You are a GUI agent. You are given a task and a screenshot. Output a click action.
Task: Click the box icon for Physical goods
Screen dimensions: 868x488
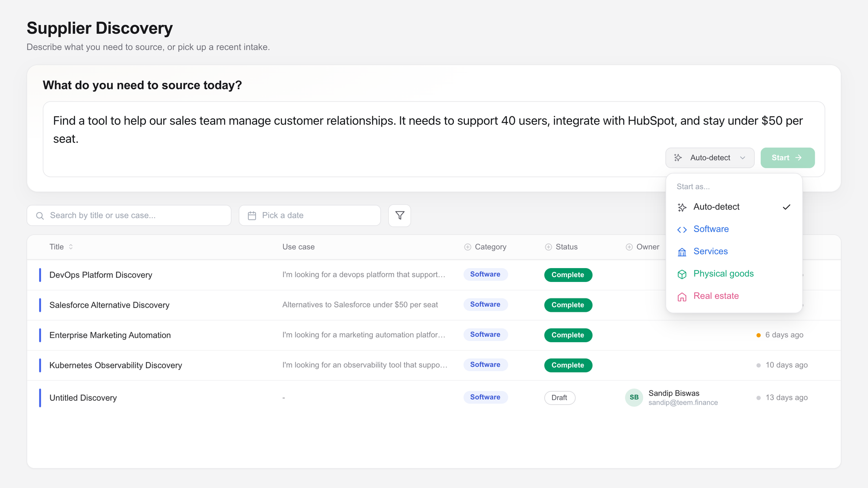click(682, 274)
